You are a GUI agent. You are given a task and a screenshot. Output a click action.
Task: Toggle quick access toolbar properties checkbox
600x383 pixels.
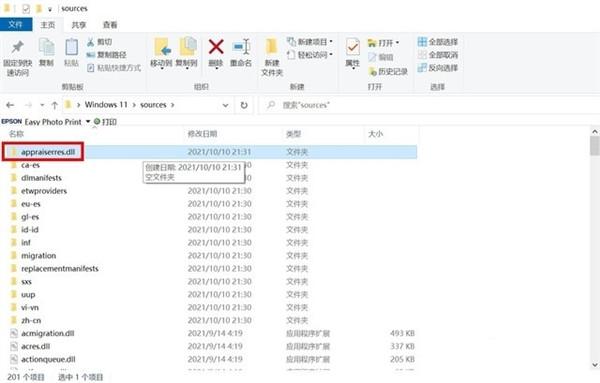click(26, 8)
